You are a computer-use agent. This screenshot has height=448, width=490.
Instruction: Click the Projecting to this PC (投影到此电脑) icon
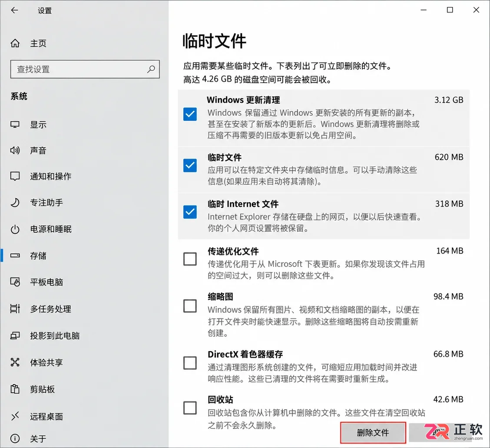click(x=15, y=336)
